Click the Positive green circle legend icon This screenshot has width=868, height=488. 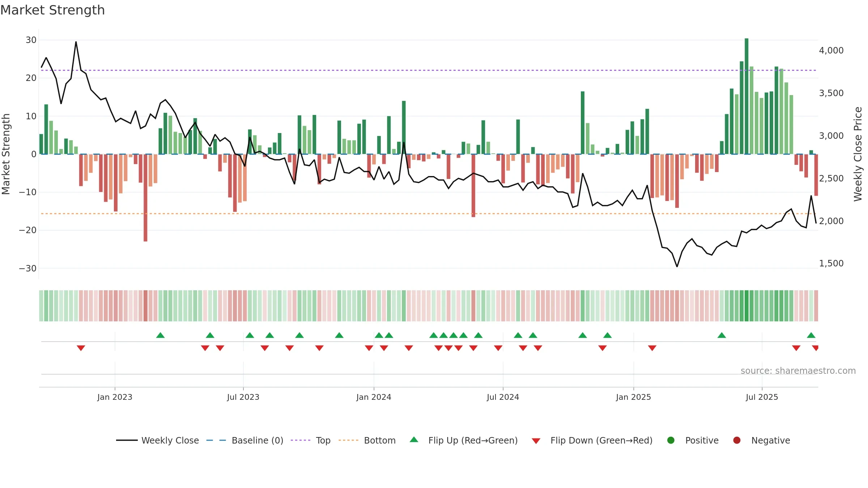click(671, 440)
